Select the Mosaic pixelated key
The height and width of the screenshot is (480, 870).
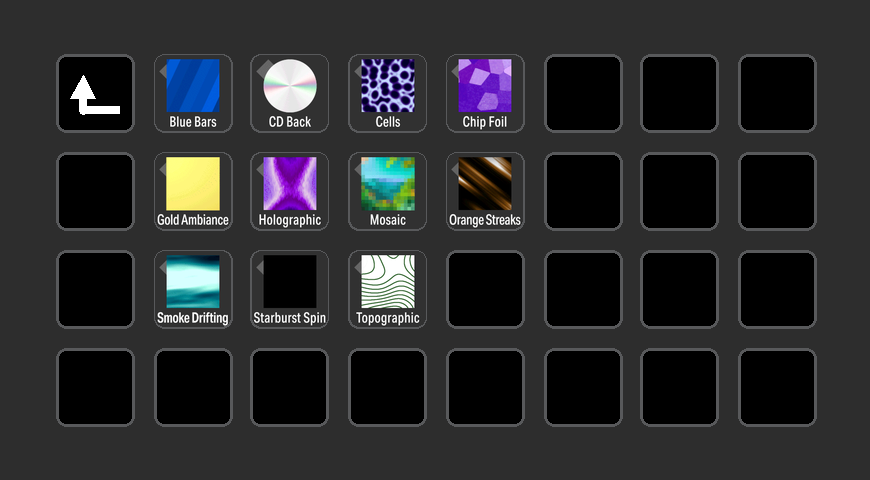[x=387, y=191]
